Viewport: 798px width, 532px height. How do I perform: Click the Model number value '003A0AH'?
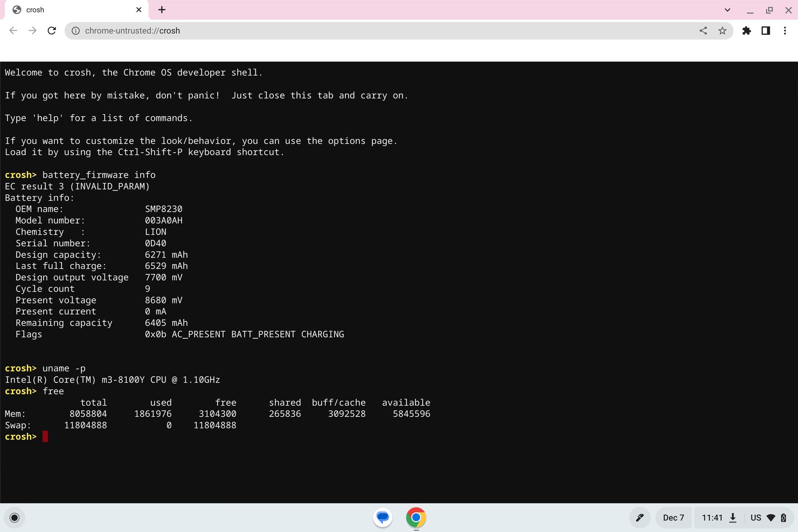point(164,220)
